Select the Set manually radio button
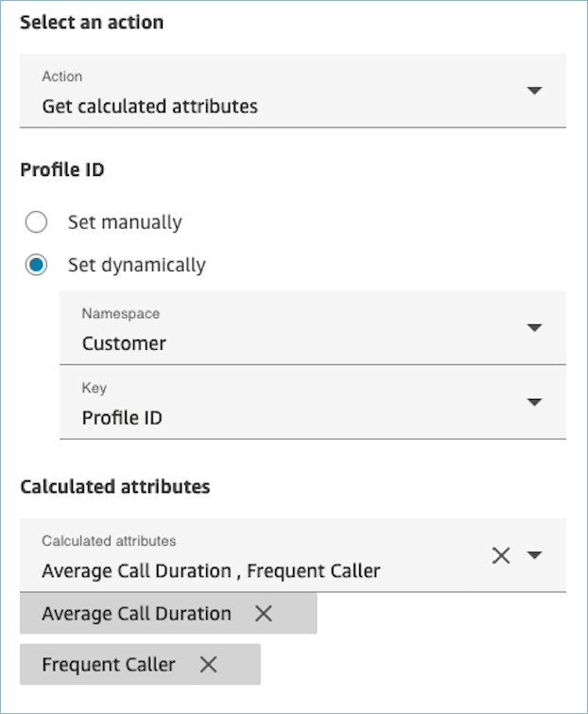This screenshot has width=588, height=714. [36, 221]
